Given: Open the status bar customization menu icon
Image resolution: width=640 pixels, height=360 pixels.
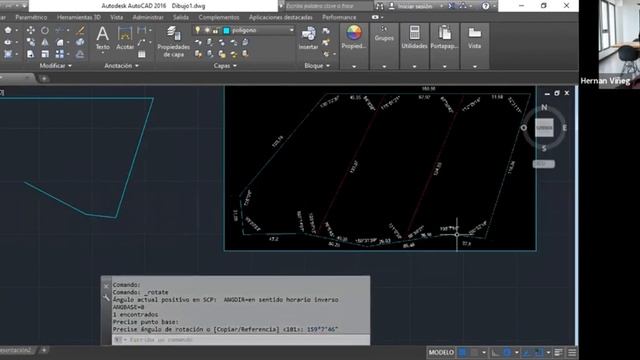Looking at the screenshot, I should (572, 352).
